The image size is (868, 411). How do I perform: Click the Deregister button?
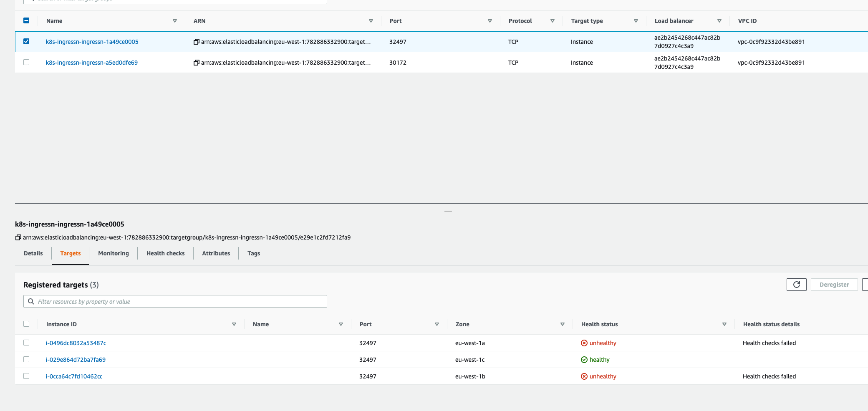834,284
